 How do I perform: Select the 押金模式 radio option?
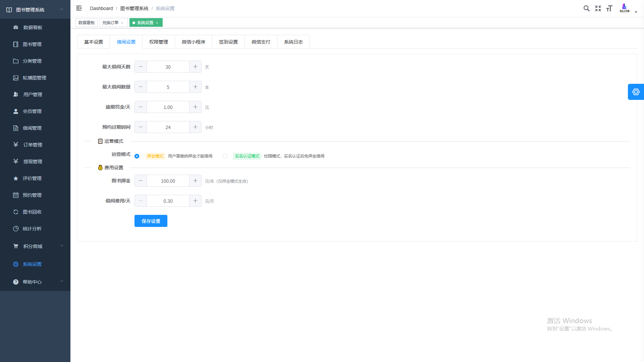click(137, 156)
